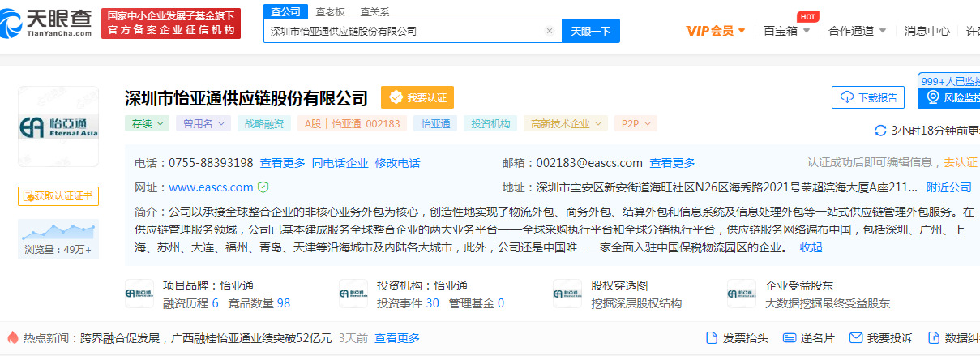Clear the search box with the X icon

tap(549, 32)
